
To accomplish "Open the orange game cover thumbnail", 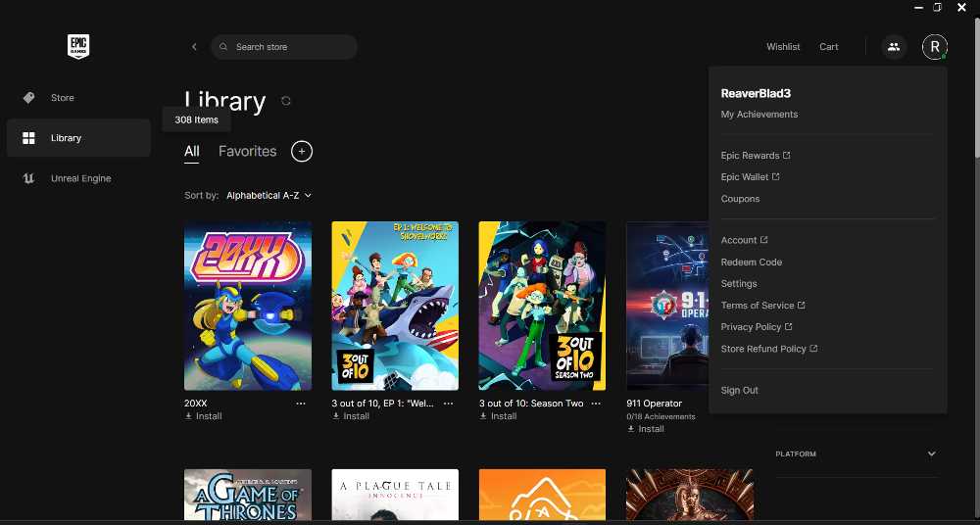I will [542, 495].
